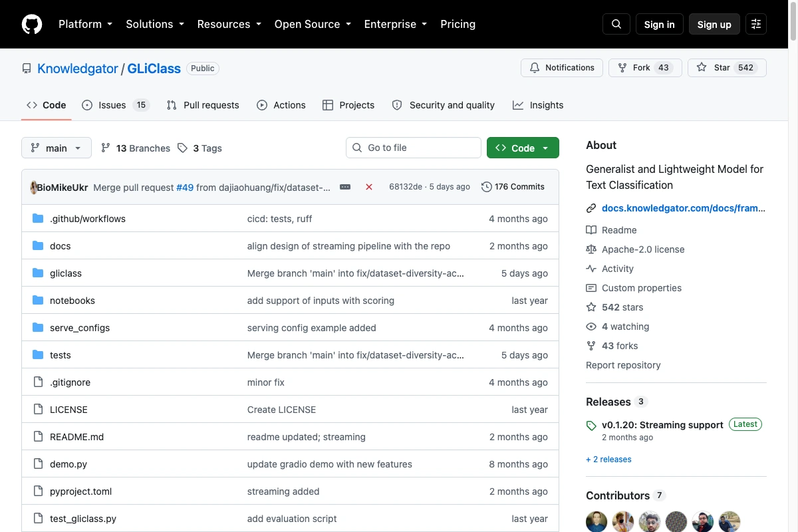Star the GLiClass repository

click(x=727, y=68)
